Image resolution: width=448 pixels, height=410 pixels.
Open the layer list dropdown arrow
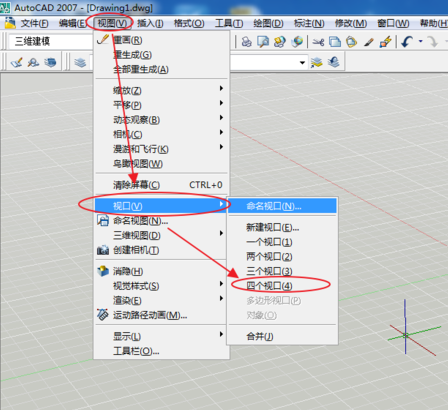302,62
